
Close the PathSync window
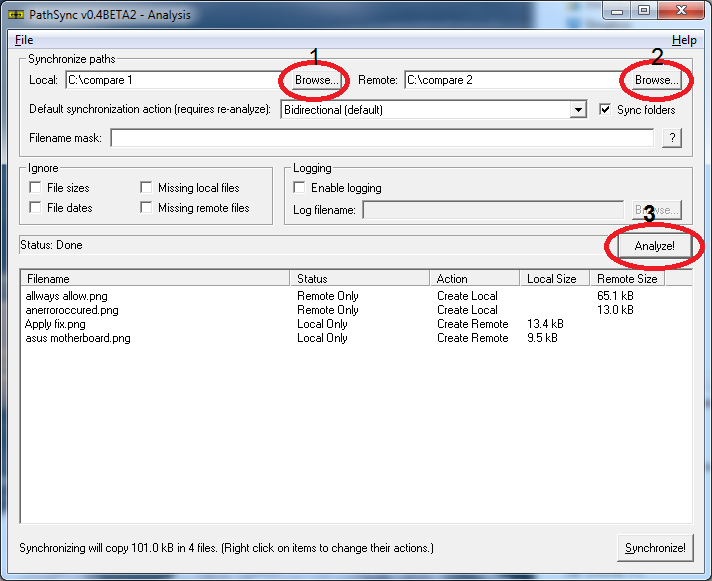pos(682,11)
